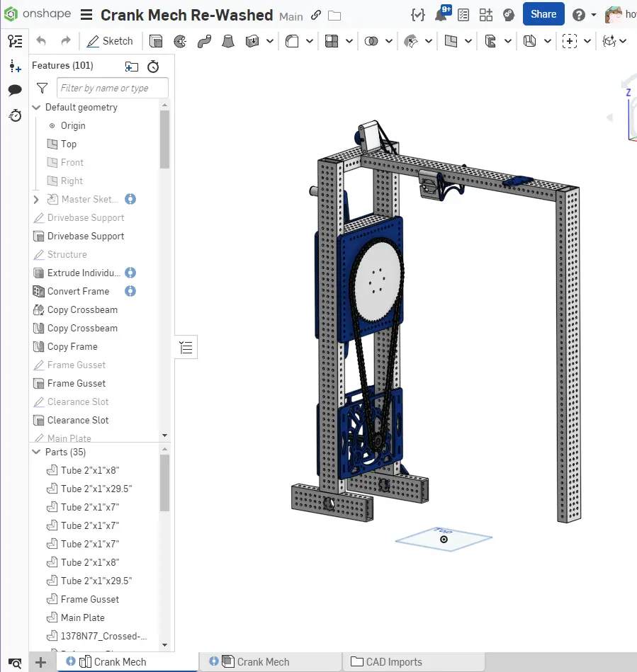Screen dimensions: 637x672
Task: Select the Loft tool
Action: 227,40
